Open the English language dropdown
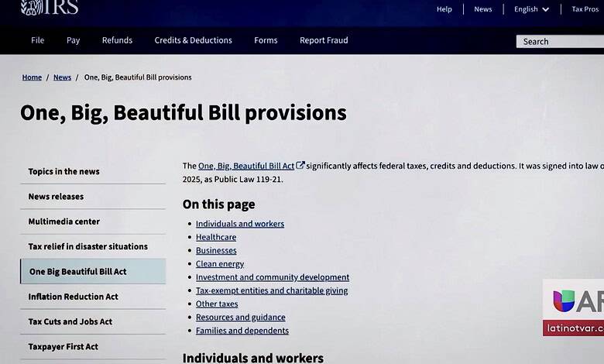 531,9
